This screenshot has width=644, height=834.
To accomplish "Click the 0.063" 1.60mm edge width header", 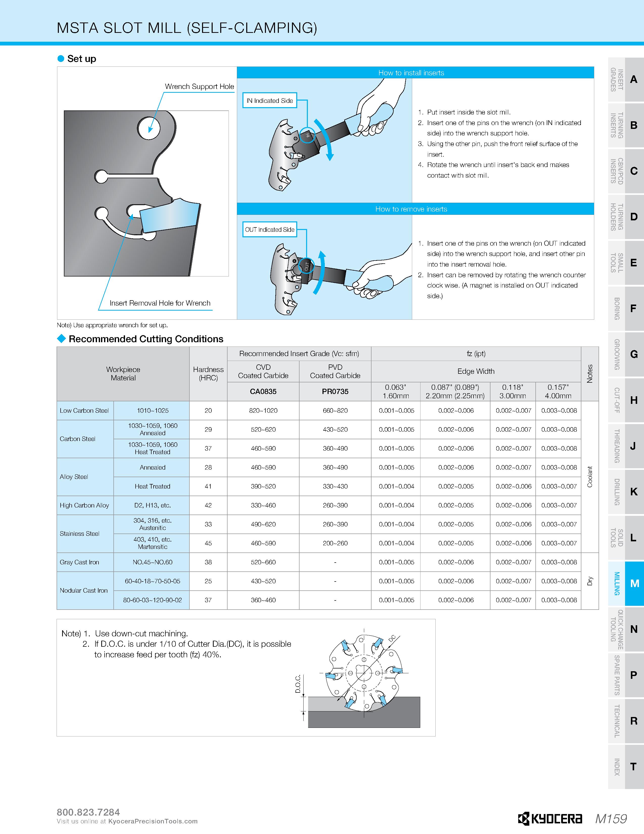I will coord(396,391).
